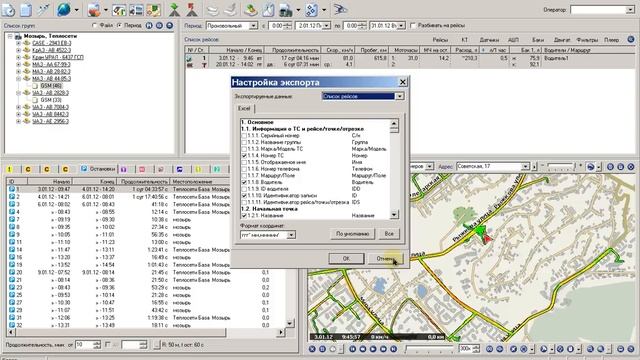Open the dropdown arrow beside the globe icon

[x=76, y=9]
